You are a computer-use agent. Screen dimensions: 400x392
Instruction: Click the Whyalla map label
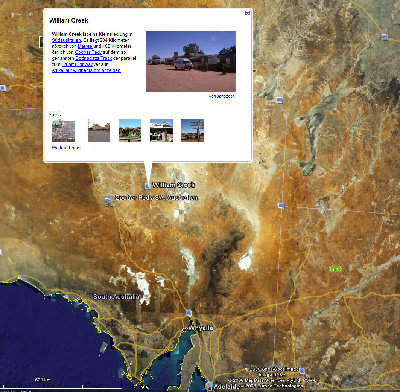click(201, 328)
